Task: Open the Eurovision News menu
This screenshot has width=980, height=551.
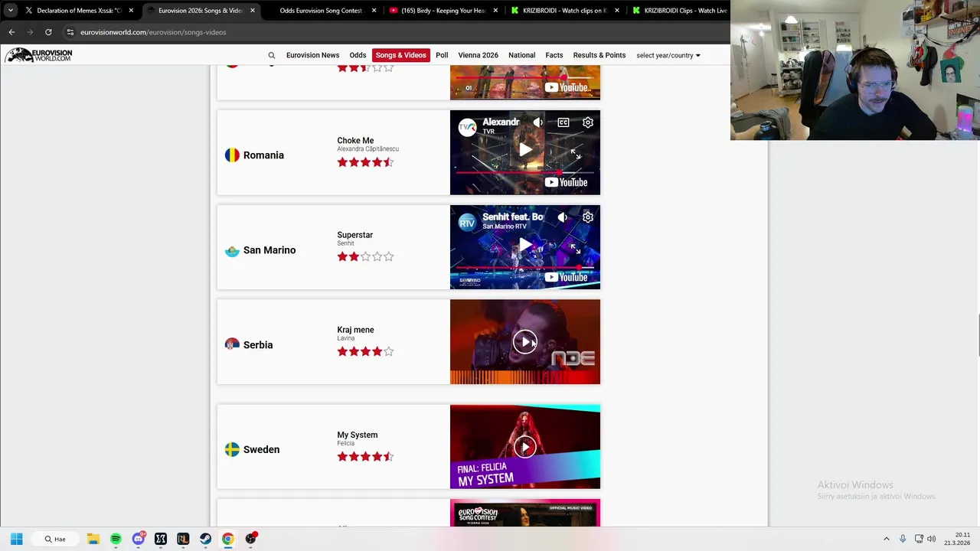Action: click(x=312, y=55)
